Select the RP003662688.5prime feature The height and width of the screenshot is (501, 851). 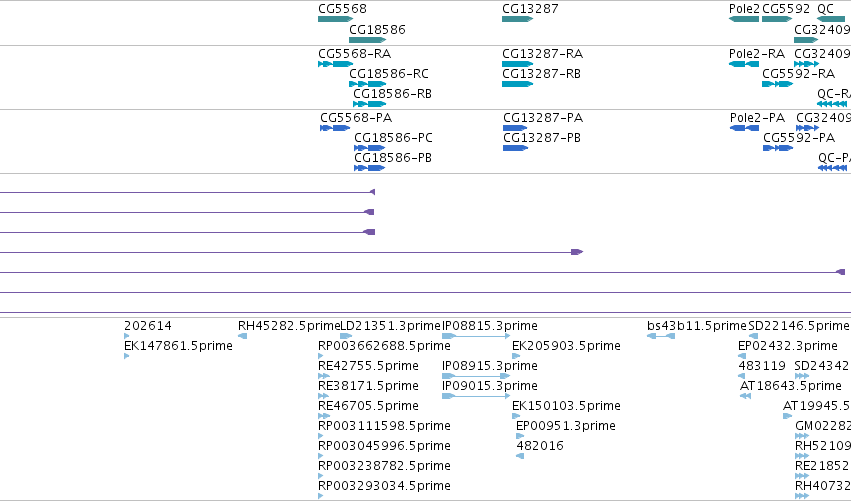(x=321, y=356)
